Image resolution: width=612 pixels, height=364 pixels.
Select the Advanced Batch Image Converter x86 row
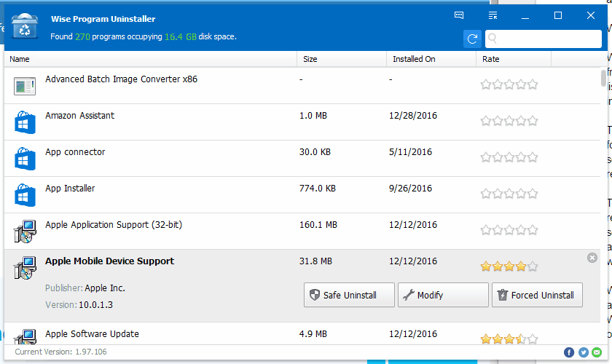(x=302, y=85)
